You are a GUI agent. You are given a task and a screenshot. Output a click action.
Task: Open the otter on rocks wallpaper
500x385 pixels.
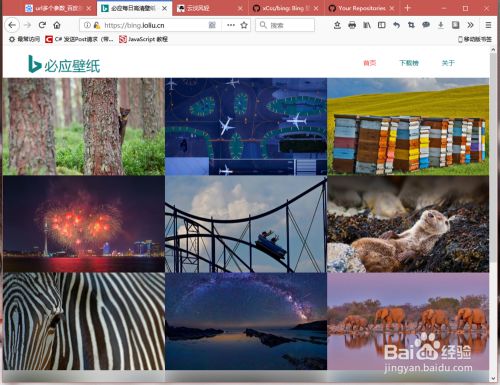[408, 224]
